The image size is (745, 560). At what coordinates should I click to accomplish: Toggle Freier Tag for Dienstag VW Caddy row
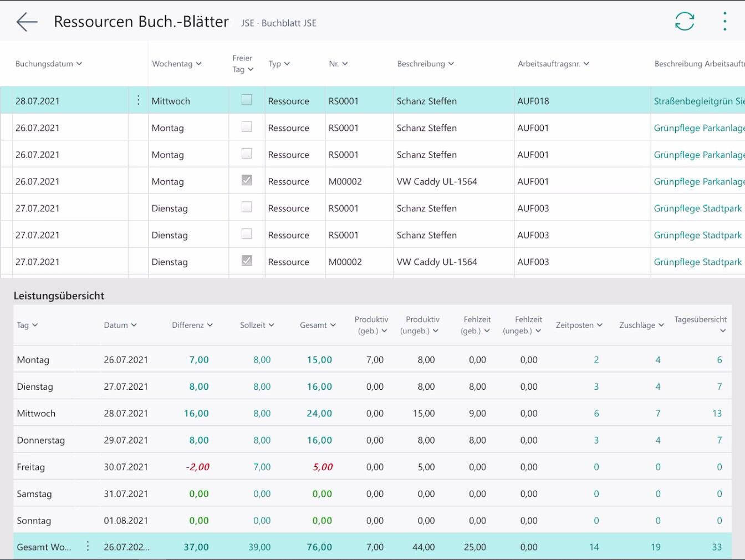247,261
